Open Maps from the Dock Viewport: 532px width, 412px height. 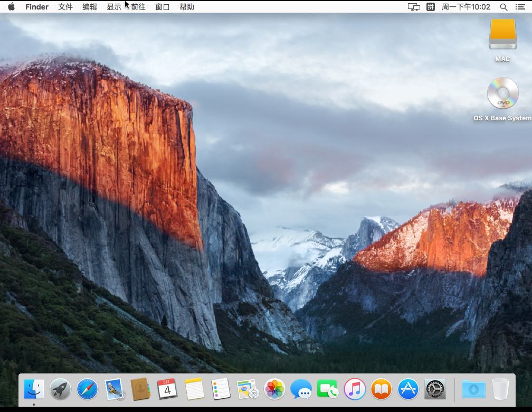[247, 389]
